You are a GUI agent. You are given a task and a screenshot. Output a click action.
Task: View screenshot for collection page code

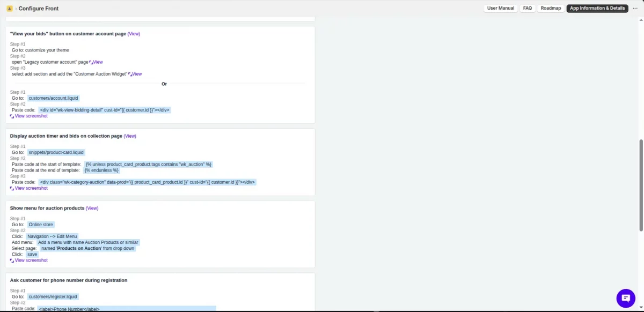pyautogui.click(x=31, y=188)
